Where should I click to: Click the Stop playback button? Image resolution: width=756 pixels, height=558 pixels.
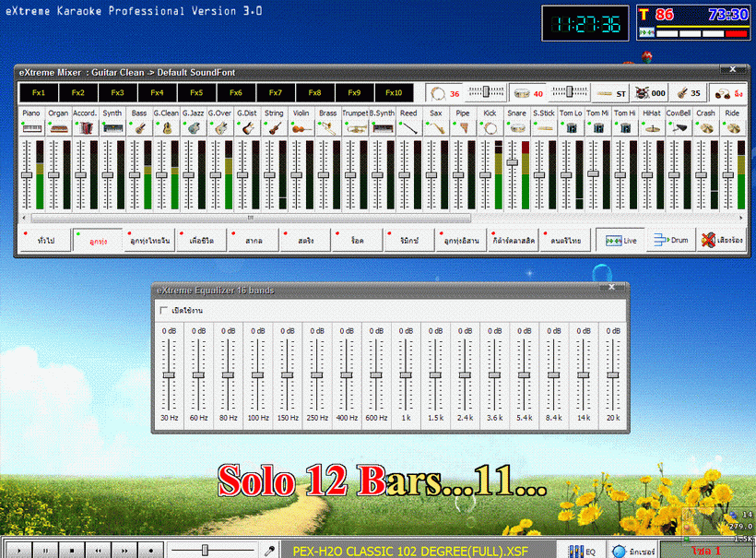click(72, 551)
